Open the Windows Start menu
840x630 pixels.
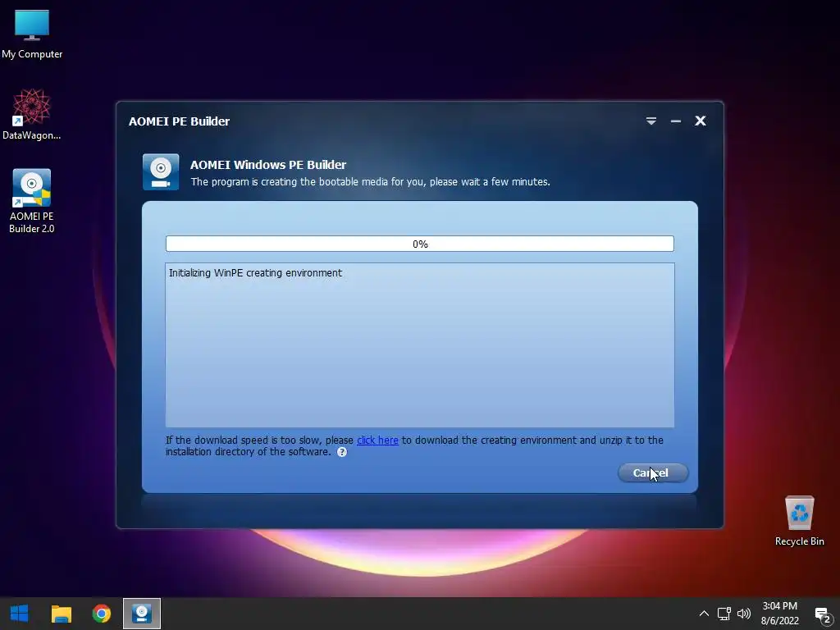click(x=20, y=614)
